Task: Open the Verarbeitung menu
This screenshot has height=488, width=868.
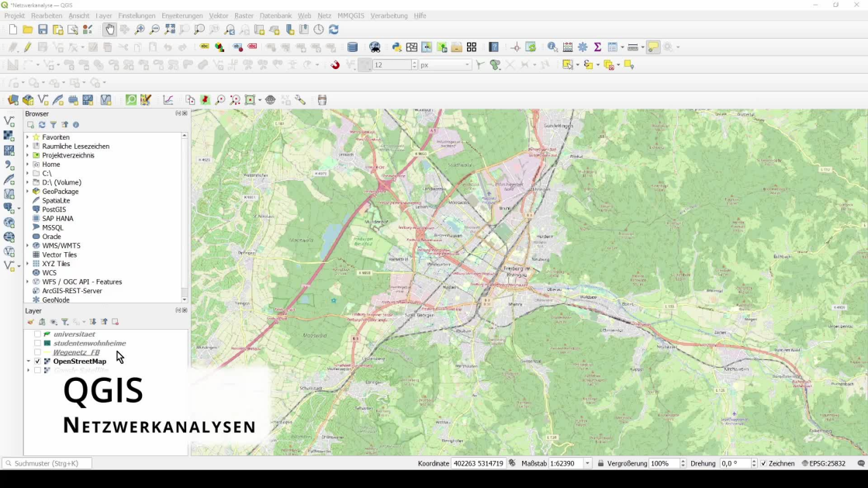Action: (389, 16)
